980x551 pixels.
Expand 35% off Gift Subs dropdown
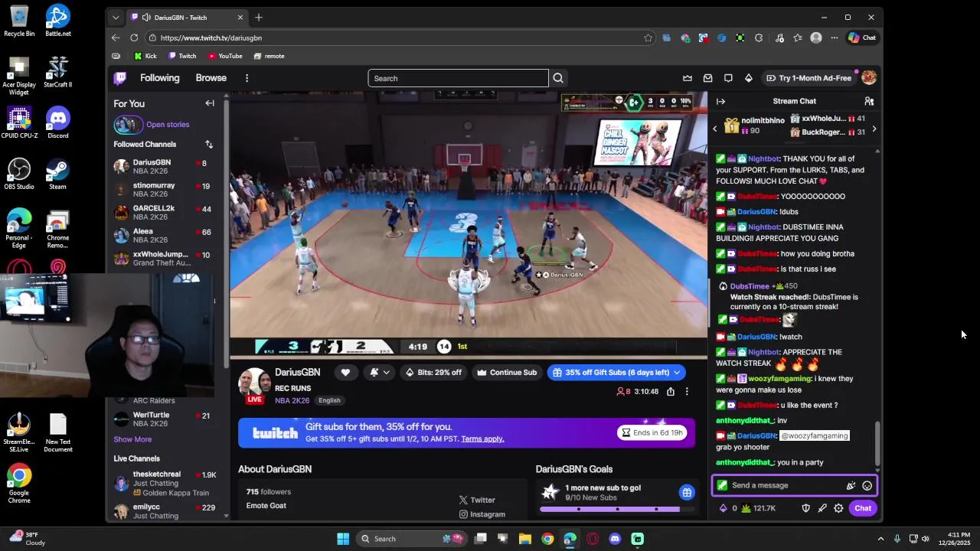click(677, 373)
